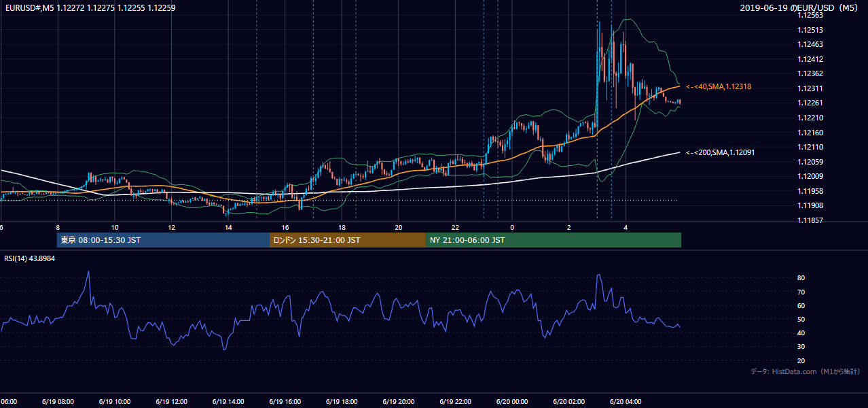Click hour tick 8 under price chart
868x408 pixels.
click(x=58, y=227)
